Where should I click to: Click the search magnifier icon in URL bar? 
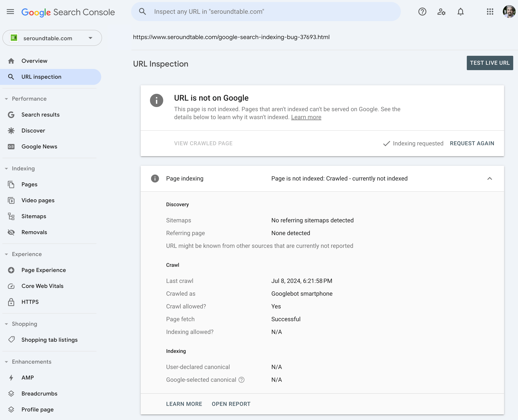[x=142, y=11]
